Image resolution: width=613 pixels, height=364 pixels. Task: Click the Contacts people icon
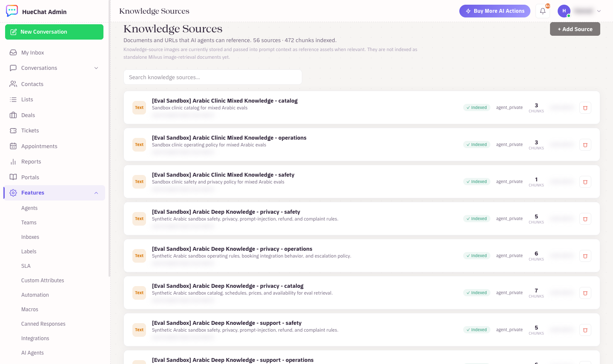coord(13,84)
